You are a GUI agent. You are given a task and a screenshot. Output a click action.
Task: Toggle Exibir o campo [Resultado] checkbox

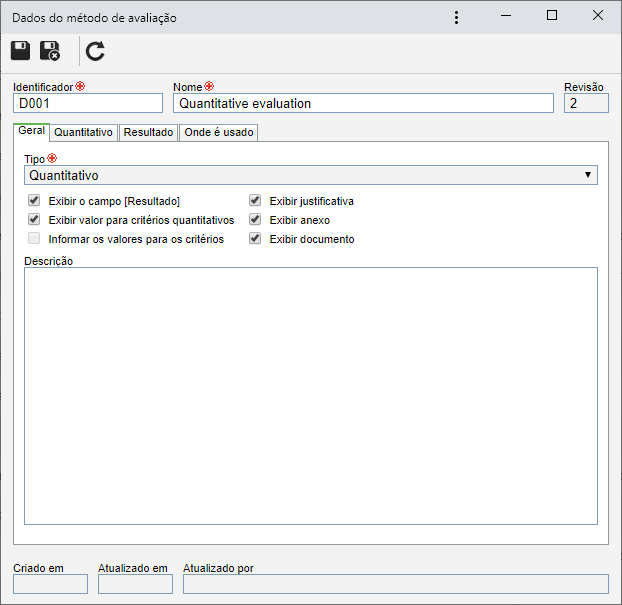click(34, 200)
